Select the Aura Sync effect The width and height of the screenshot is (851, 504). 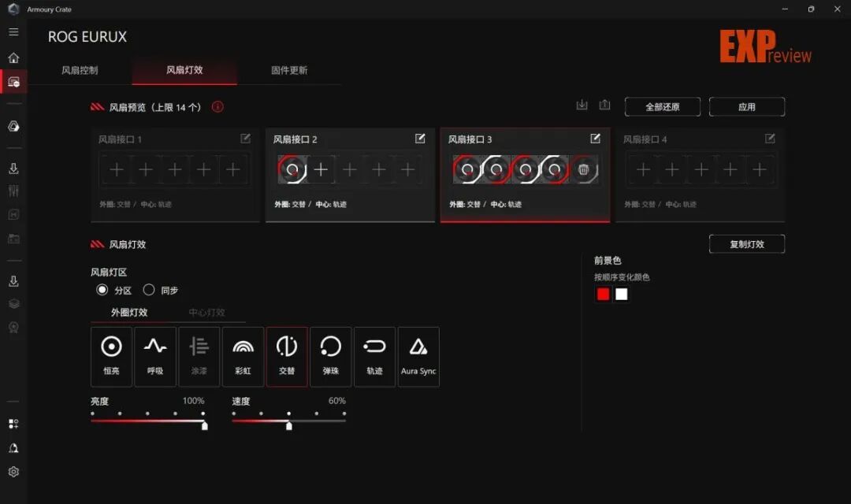(418, 357)
